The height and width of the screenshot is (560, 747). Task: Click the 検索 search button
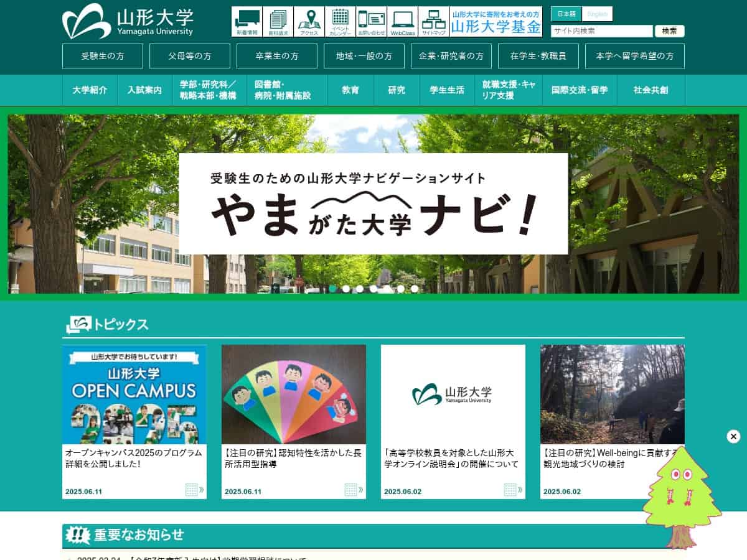(x=670, y=31)
